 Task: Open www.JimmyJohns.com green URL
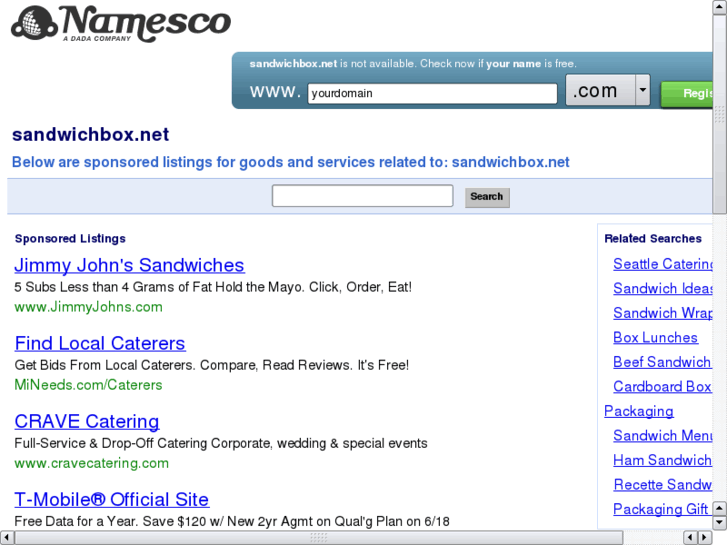[89, 307]
